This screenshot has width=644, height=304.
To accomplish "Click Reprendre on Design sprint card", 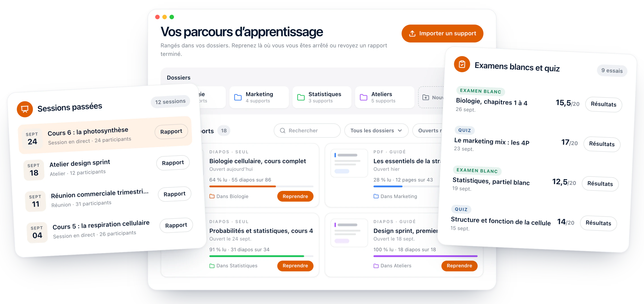I will (459, 266).
